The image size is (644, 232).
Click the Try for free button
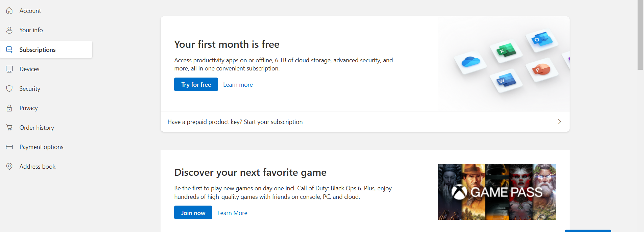pos(196,84)
